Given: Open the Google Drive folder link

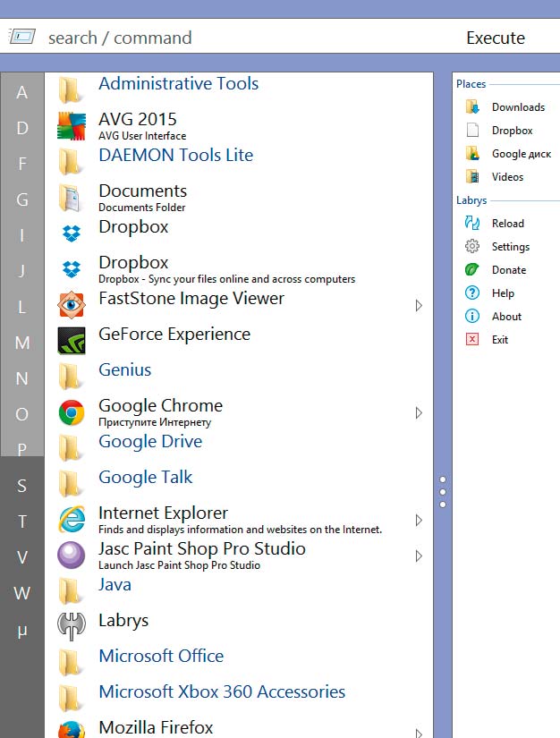Looking at the screenshot, I should coord(150,442).
